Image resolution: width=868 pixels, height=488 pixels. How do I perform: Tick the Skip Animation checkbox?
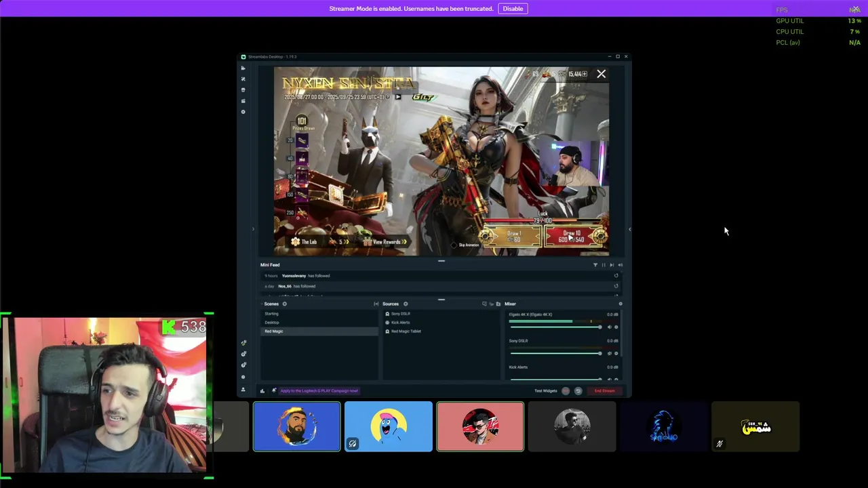point(454,245)
